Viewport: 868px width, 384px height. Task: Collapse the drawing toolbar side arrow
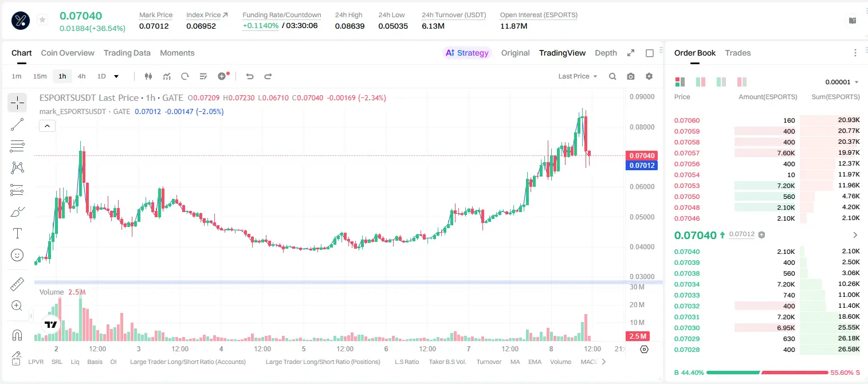click(x=31, y=316)
